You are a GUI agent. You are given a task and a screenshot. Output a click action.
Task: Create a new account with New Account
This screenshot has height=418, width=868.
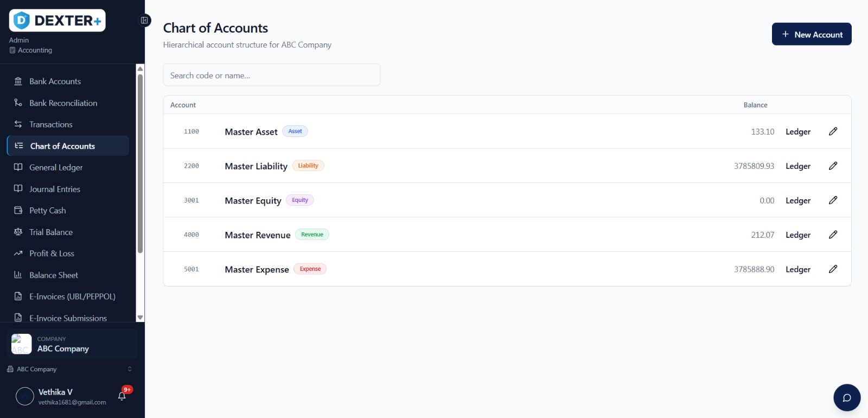click(x=812, y=34)
